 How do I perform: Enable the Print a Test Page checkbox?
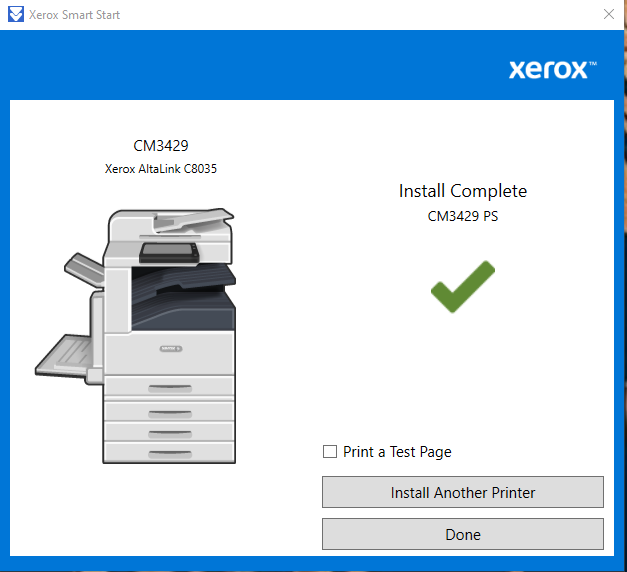pyautogui.click(x=329, y=452)
